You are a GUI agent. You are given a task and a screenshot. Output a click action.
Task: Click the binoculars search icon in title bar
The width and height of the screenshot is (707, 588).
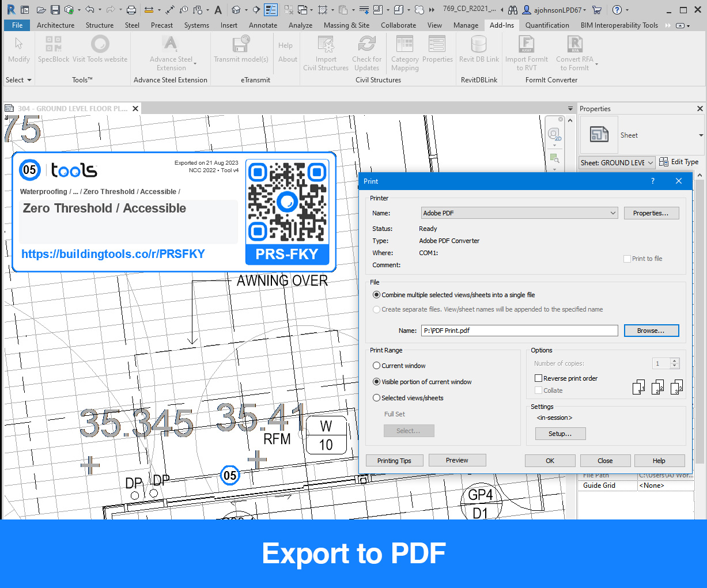513,10
